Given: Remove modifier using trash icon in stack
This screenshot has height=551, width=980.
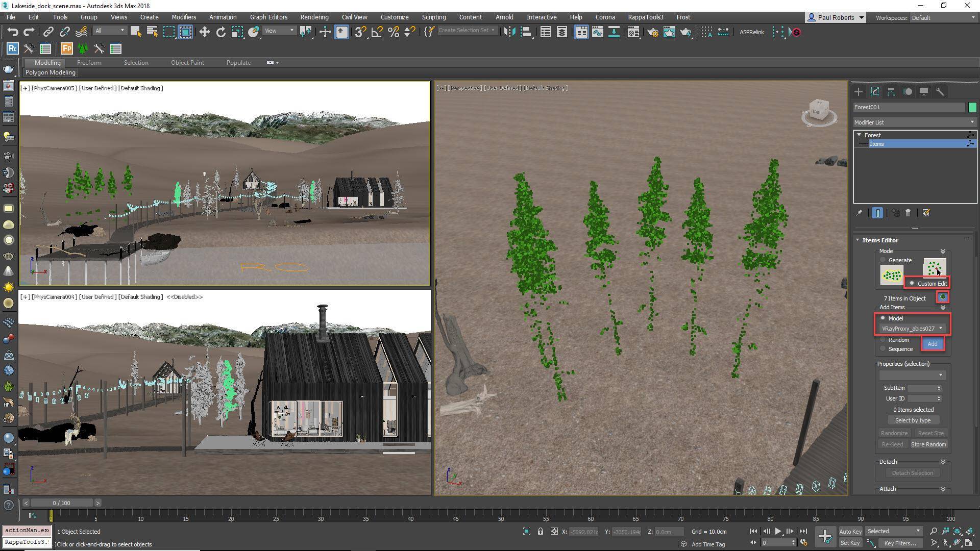Looking at the screenshot, I should coord(908,213).
